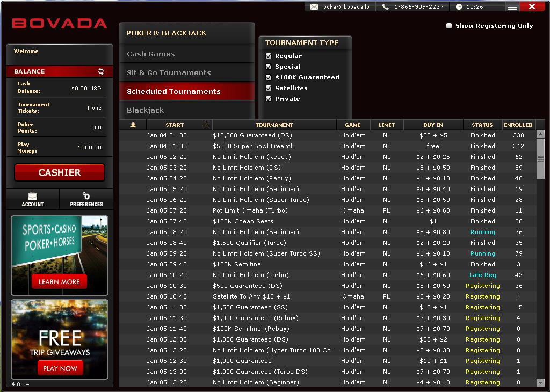Sort by the ENROLLED column header

pos(518,125)
